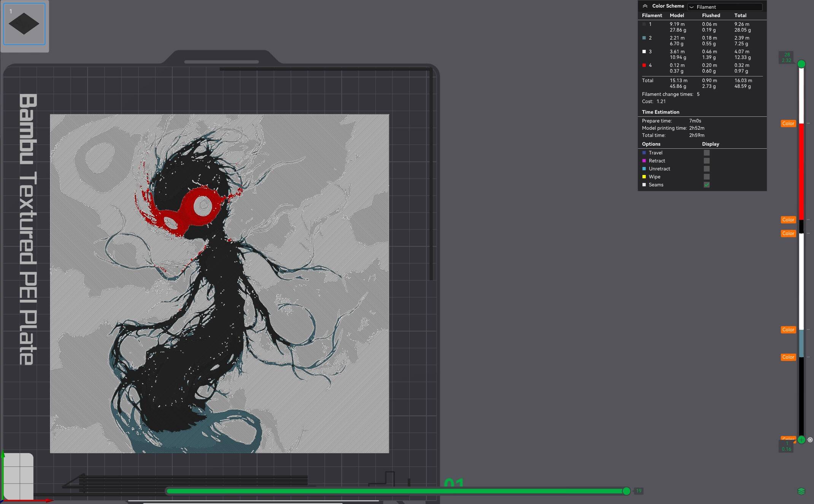The height and width of the screenshot is (504, 814).
Task: Click the "27.86 g" model weight
Action: click(678, 30)
